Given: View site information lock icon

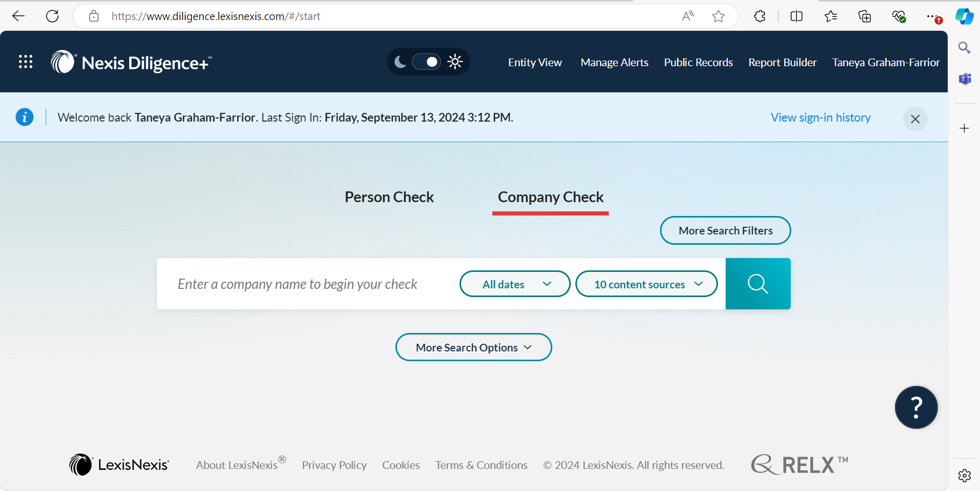Looking at the screenshot, I should tap(94, 16).
